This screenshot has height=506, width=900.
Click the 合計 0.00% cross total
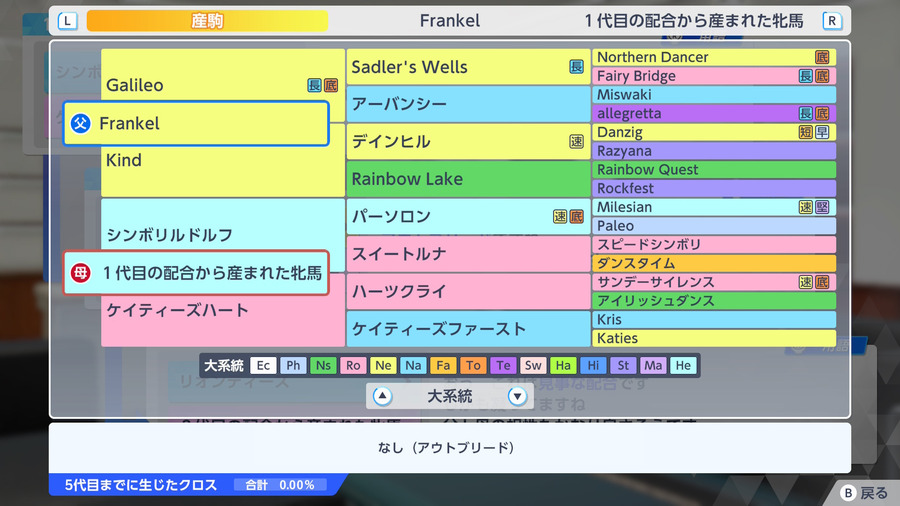280,485
